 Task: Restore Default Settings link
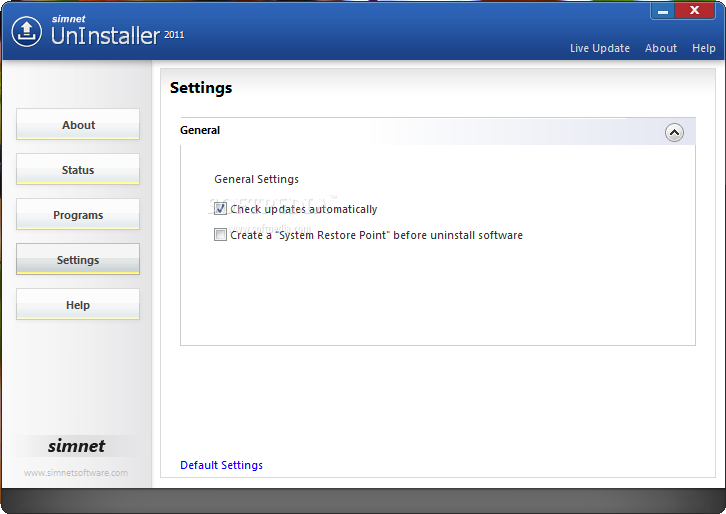(221, 465)
